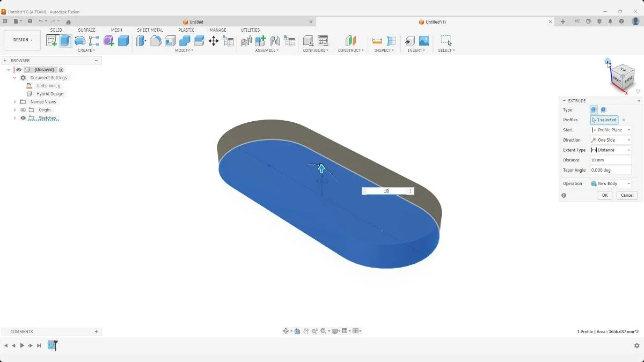Screen dimensions: 644x362
Task: Cancel the Extrude operation
Action: click(x=627, y=195)
